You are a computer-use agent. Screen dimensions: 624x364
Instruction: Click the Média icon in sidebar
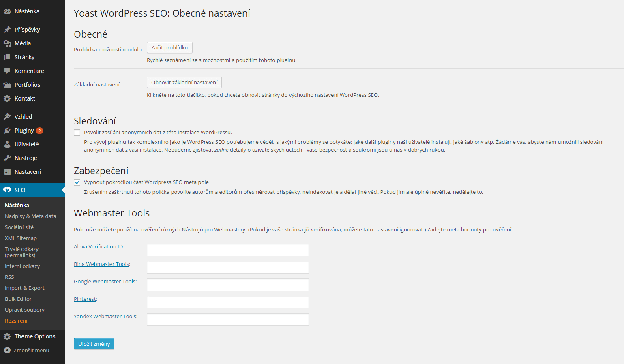pos(7,43)
